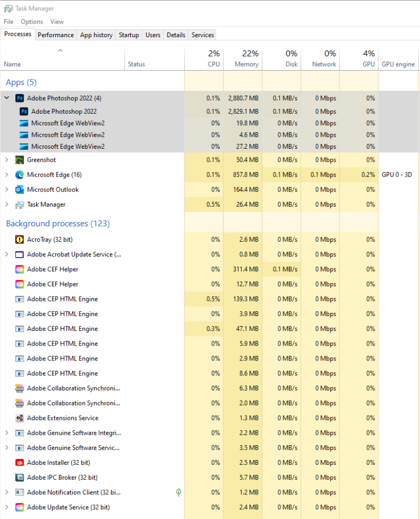Image resolution: width=420 pixels, height=519 pixels.
Task: Sort processes by Memory column
Action: (246, 64)
